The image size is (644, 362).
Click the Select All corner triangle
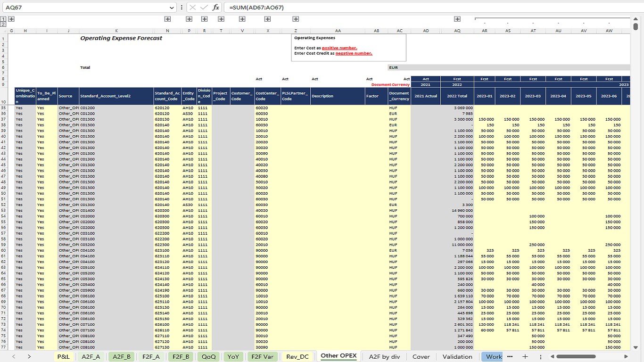[4, 31]
